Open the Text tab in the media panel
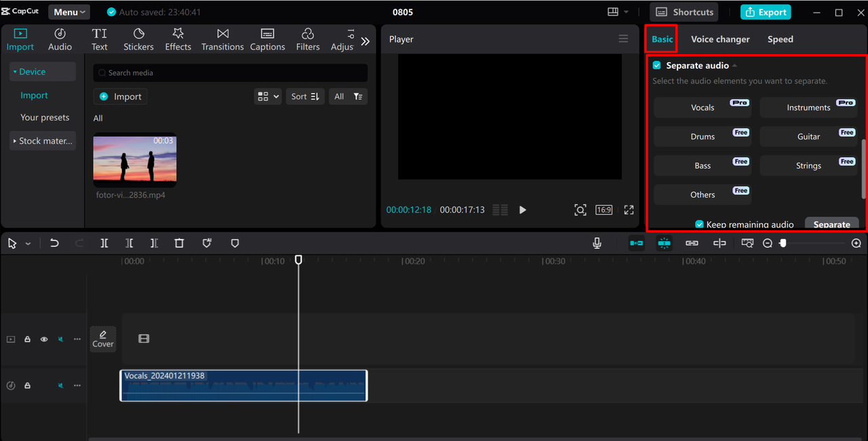The height and width of the screenshot is (441, 868). (100, 39)
